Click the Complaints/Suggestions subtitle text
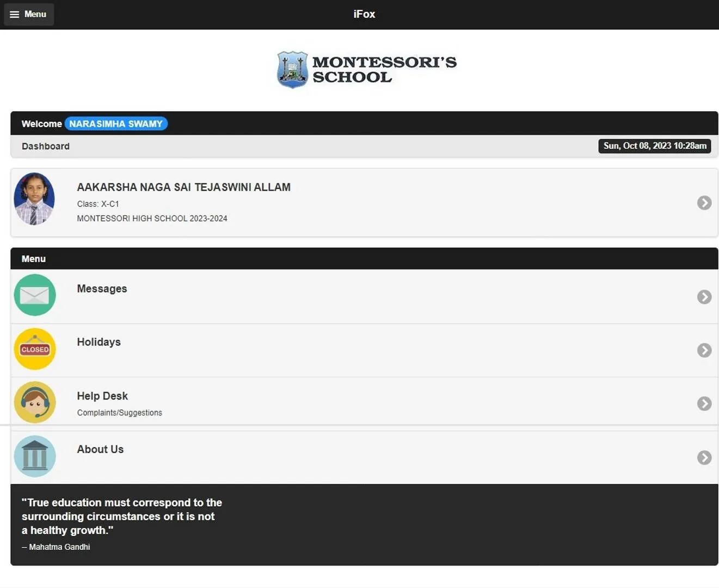This screenshot has width=719, height=588. tap(120, 413)
